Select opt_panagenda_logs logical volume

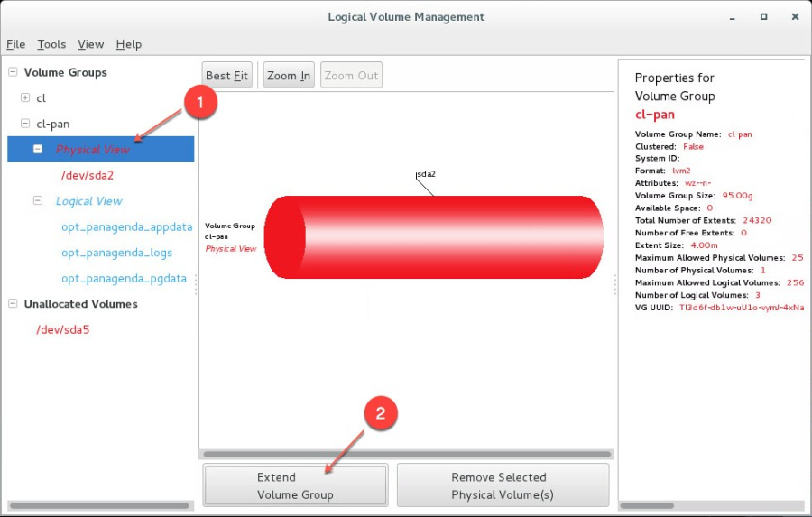pos(116,253)
